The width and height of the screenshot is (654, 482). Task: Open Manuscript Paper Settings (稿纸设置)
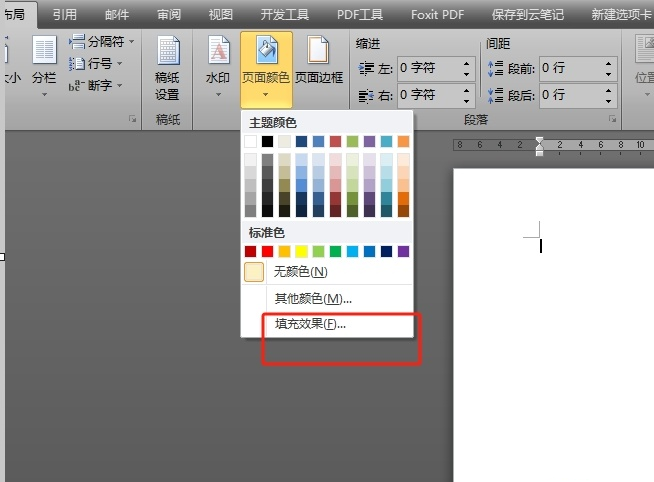[x=168, y=68]
